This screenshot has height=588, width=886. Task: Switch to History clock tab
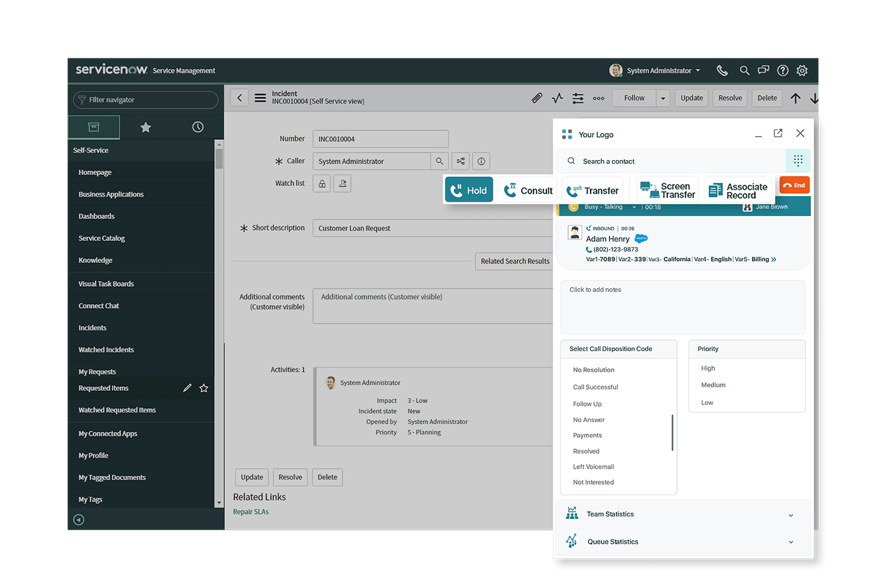coord(198,127)
